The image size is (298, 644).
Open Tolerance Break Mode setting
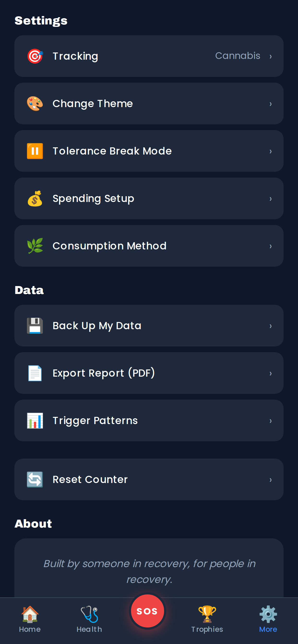click(x=149, y=151)
